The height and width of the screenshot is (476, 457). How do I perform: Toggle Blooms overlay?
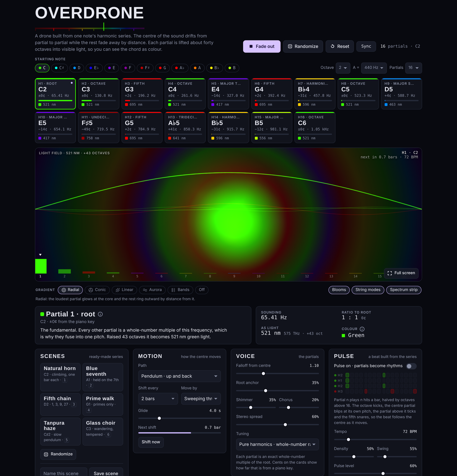pyautogui.click(x=339, y=290)
